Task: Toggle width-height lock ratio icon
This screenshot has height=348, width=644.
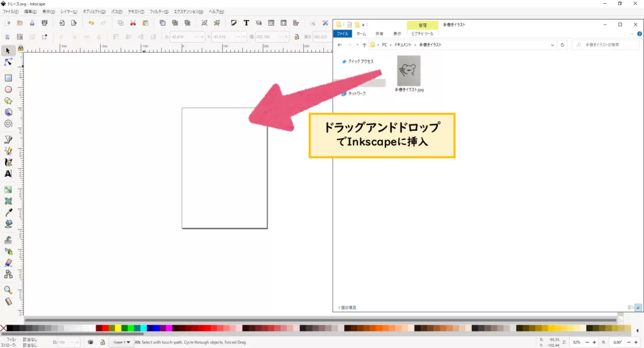Action: coord(297,37)
